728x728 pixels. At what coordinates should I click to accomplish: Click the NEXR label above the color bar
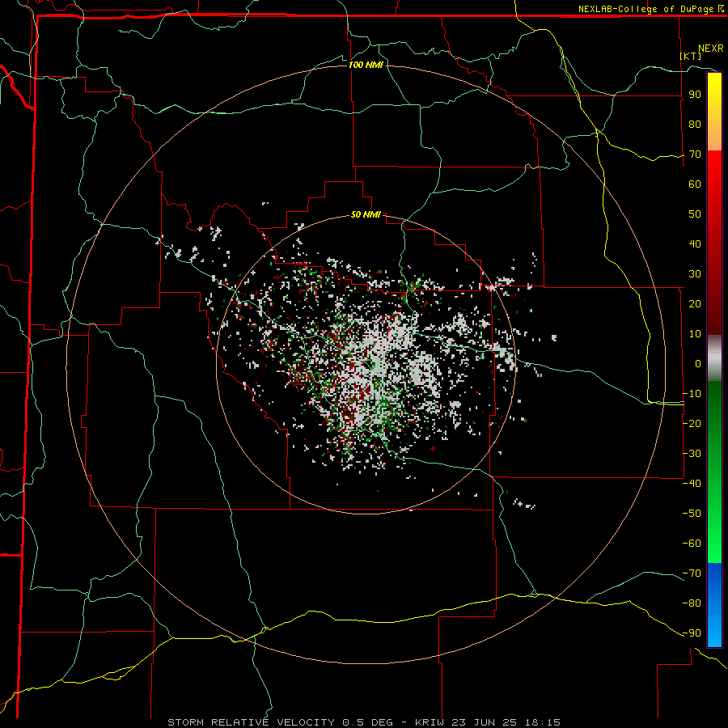pos(711,49)
